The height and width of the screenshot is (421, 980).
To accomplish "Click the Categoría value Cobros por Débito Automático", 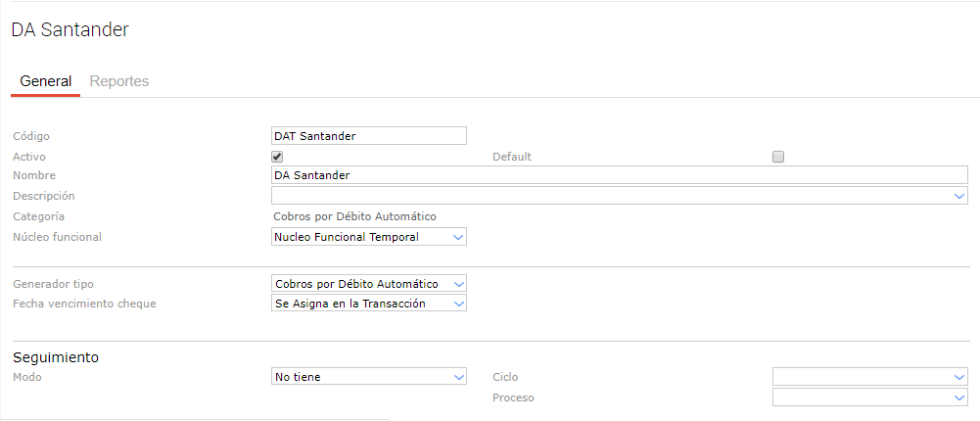I will tap(354, 216).
